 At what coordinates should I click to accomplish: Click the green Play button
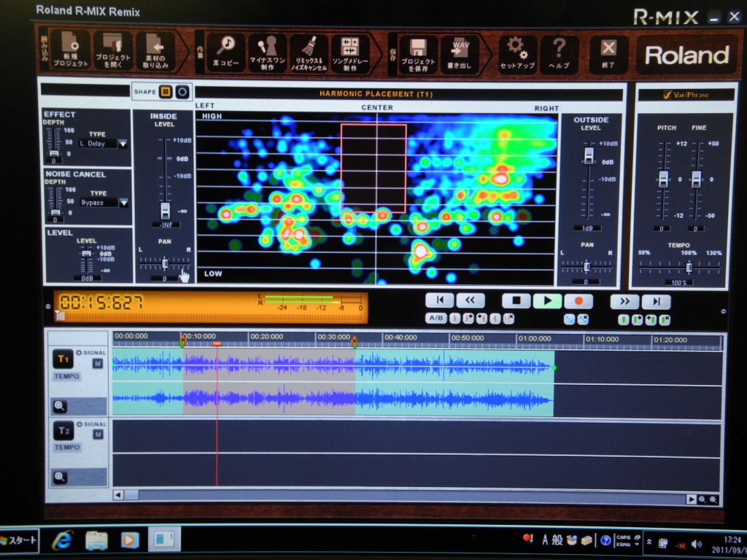pos(547,301)
